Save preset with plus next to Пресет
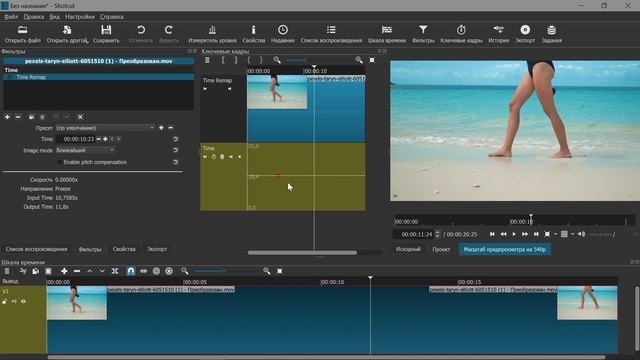640x360 pixels. coord(161,128)
